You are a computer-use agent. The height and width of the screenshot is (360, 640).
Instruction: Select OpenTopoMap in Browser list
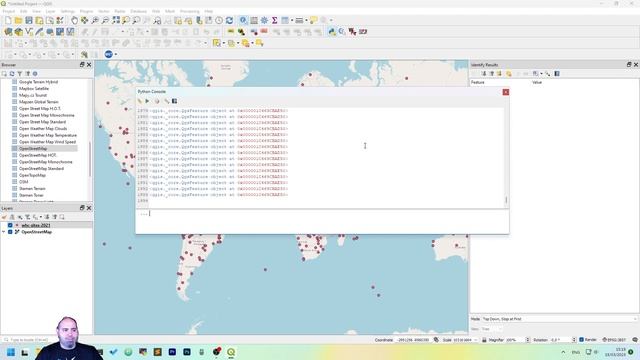click(x=32, y=175)
